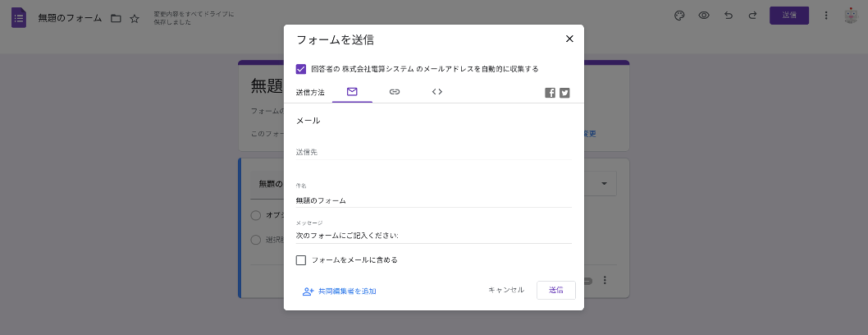
Task: Select the second option radio button
Action: pyautogui.click(x=256, y=240)
